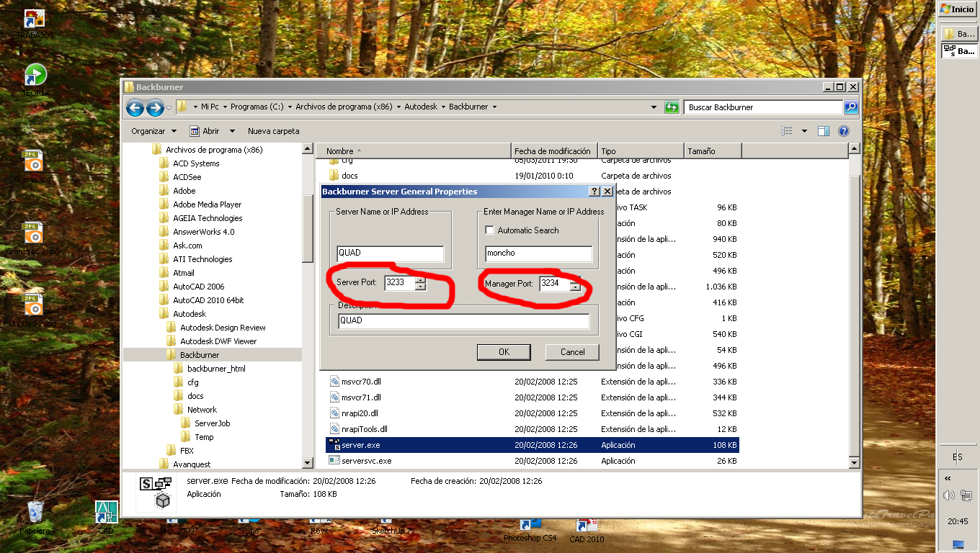Click the folder tree scrollbar down arrow
The height and width of the screenshot is (553, 980).
coord(308,463)
